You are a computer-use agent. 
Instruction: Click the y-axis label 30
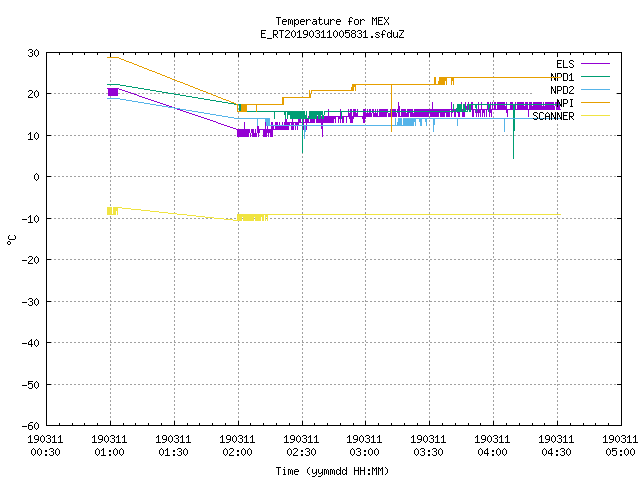33,53
